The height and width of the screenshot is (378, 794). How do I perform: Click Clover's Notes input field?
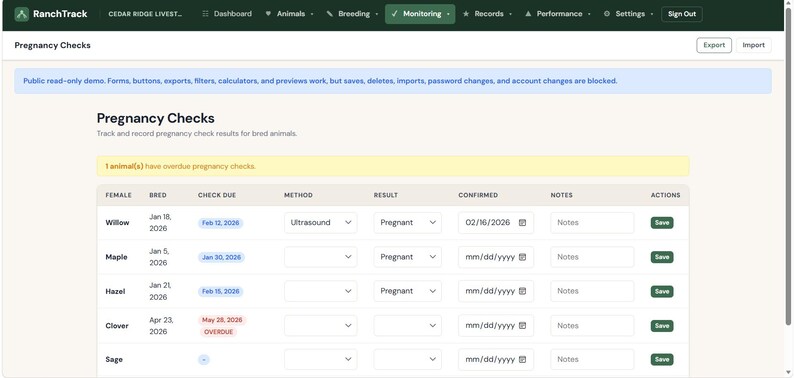coord(592,325)
